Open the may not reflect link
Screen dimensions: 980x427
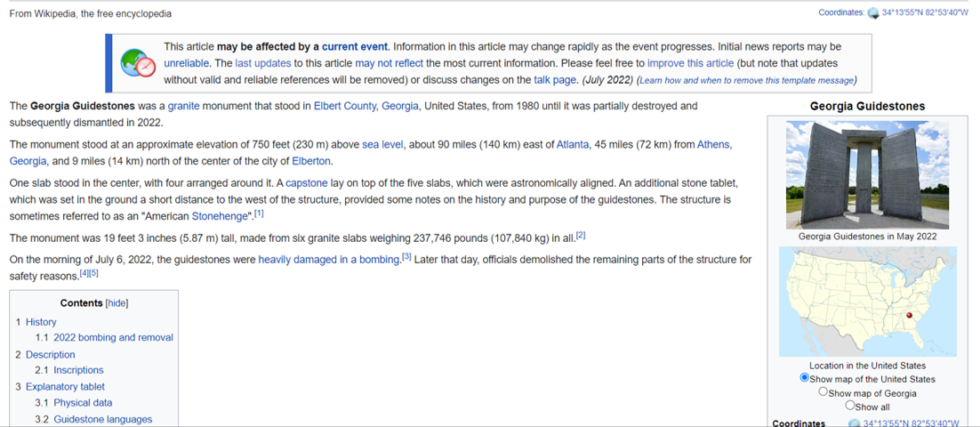point(390,63)
